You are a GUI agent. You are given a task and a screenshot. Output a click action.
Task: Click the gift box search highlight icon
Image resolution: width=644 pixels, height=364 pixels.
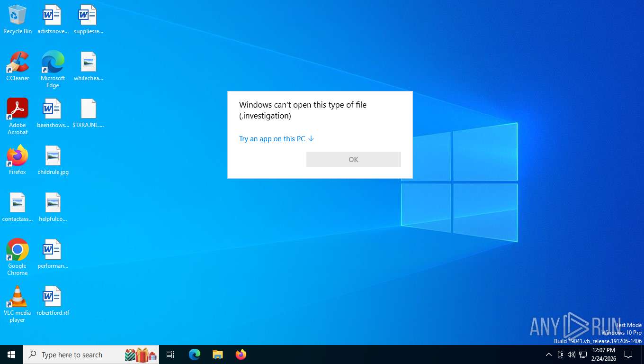[x=141, y=355]
